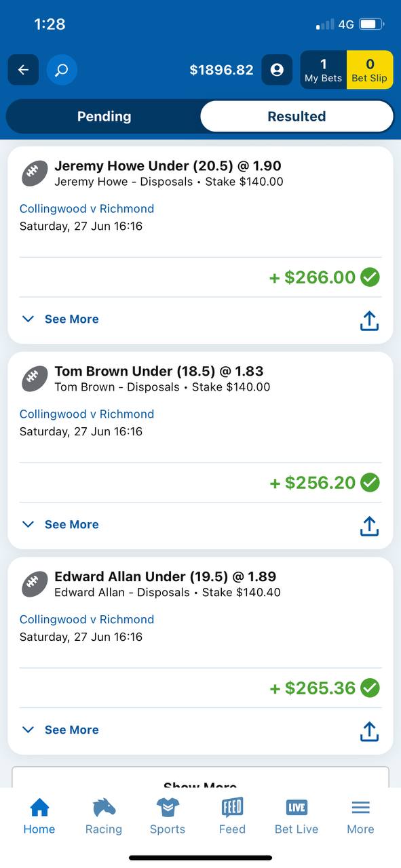This screenshot has height=868, width=401.
Task: Open the account profile icon
Action: point(277,70)
